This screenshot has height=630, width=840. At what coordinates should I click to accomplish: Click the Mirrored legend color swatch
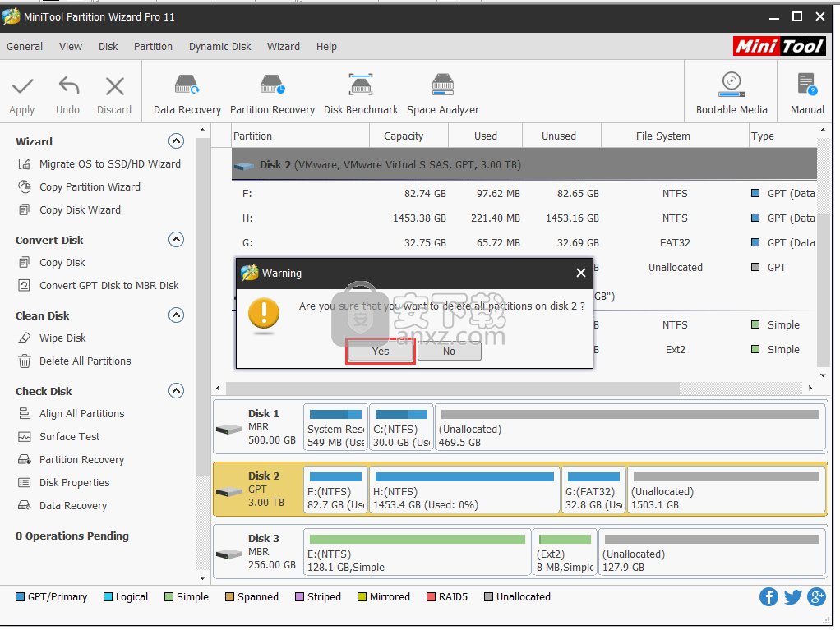362,597
